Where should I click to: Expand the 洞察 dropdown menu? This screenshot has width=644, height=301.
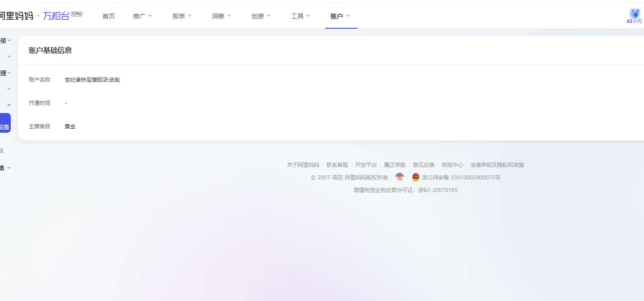tap(221, 16)
